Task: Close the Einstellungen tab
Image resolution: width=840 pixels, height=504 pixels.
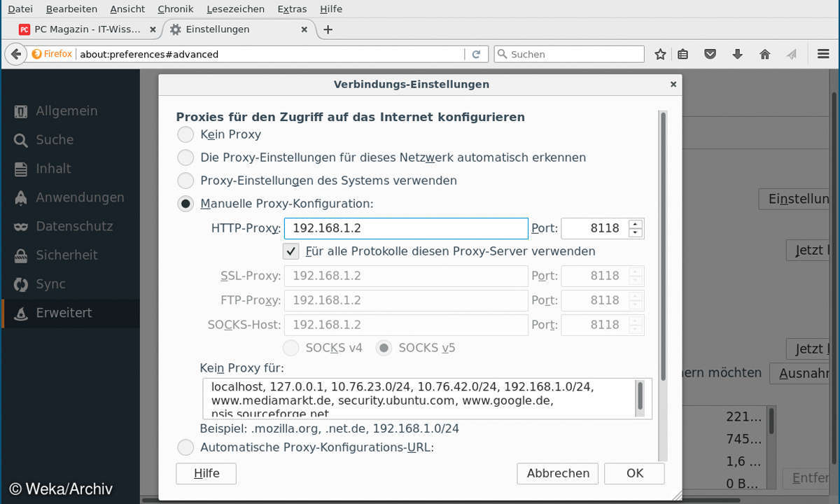Action: coord(304,29)
